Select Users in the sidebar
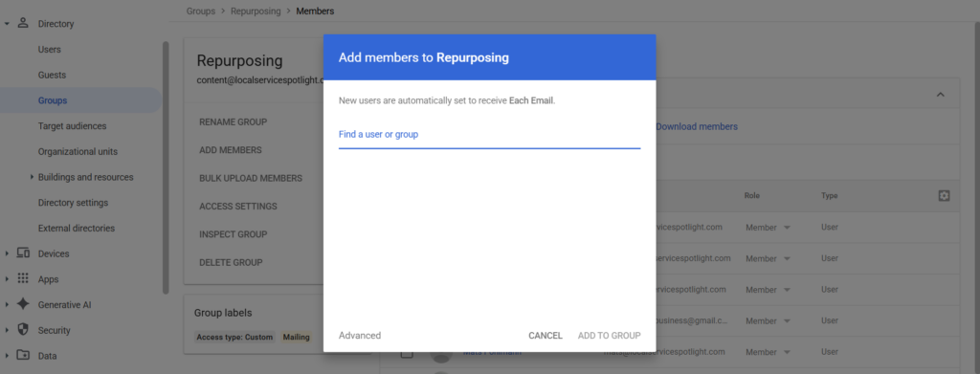This screenshot has height=374, width=980. tap(50, 50)
